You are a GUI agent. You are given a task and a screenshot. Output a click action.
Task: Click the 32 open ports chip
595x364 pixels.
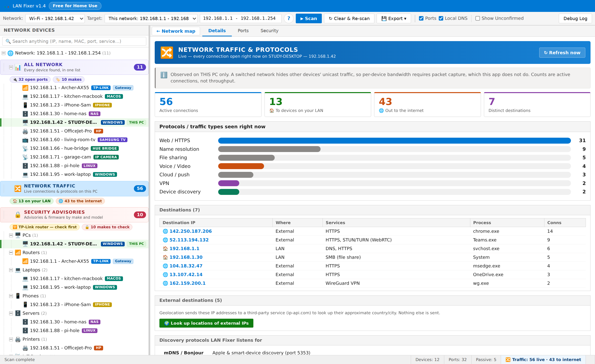click(x=30, y=79)
